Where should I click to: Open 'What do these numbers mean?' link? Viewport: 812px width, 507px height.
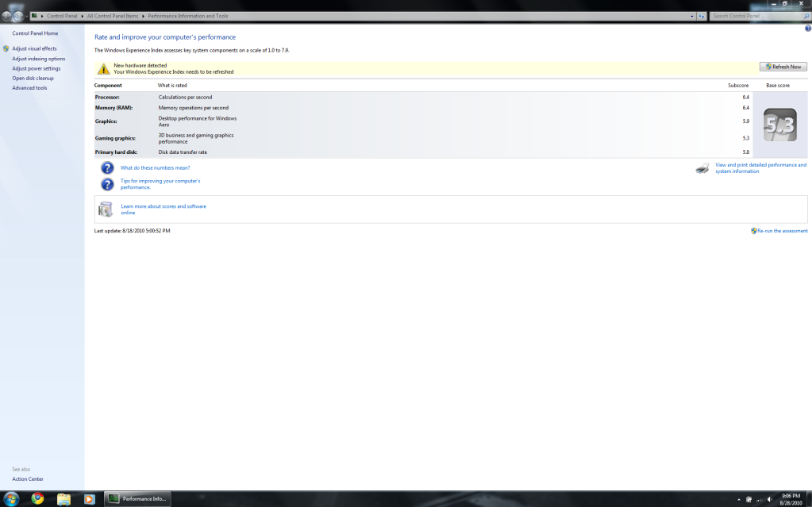[156, 167]
